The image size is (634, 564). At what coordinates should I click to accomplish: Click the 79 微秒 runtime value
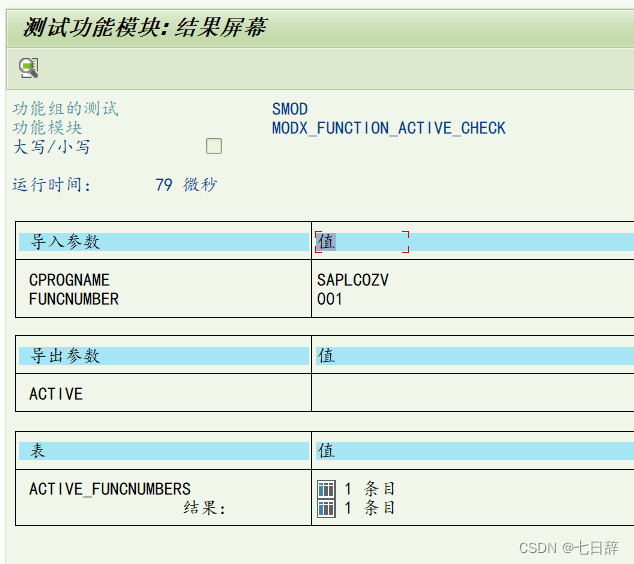pos(186,185)
